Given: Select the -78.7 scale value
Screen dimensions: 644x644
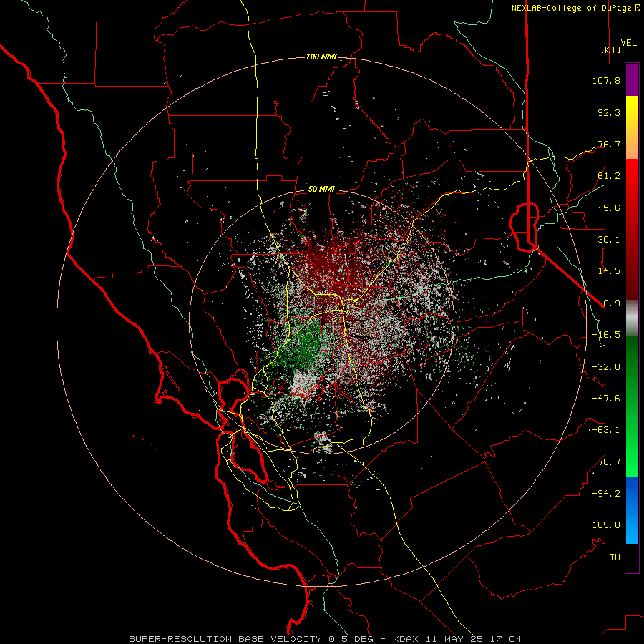Looking at the screenshot, I should click(606, 462).
